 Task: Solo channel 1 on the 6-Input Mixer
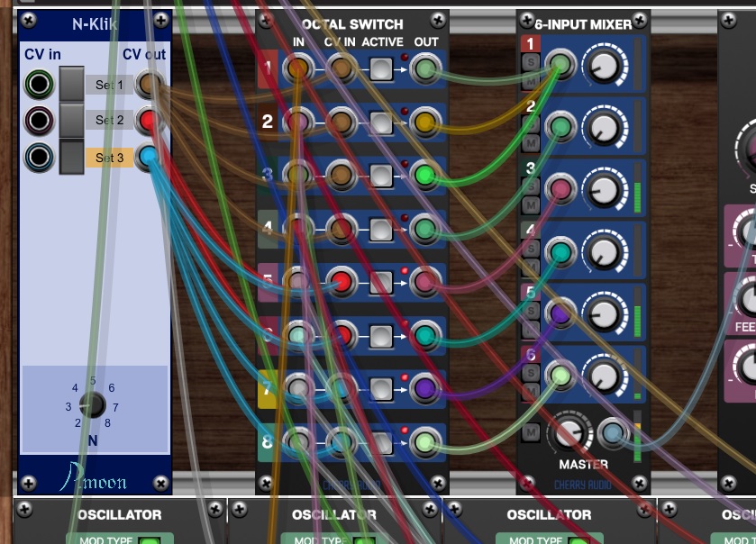tap(530, 62)
